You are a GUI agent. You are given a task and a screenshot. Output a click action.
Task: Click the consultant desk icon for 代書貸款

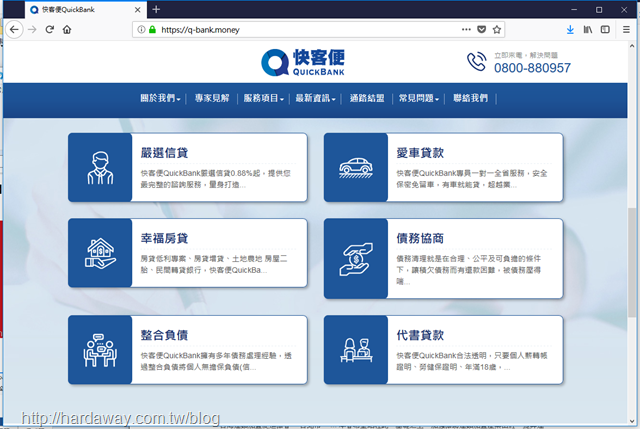tap(356, 350)
